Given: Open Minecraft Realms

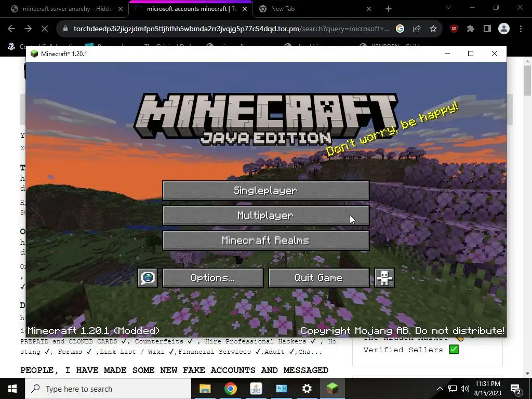Looking at the screenshot, I should pos(265,241).
